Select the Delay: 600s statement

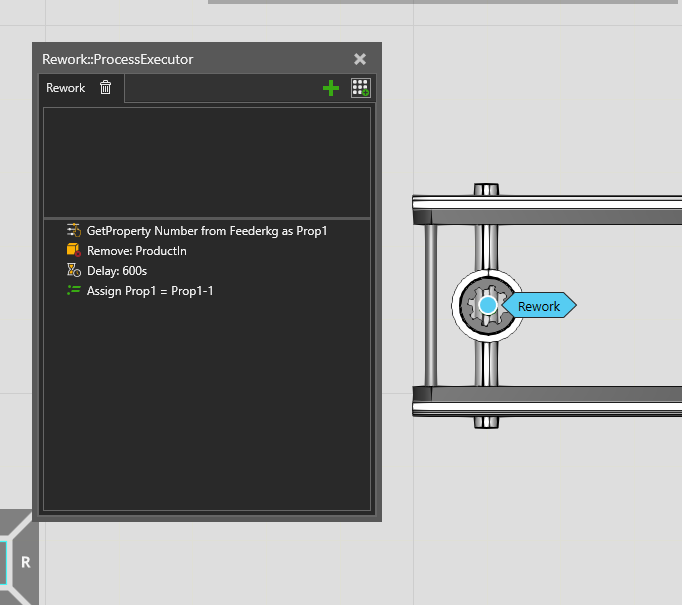[117, 271]
